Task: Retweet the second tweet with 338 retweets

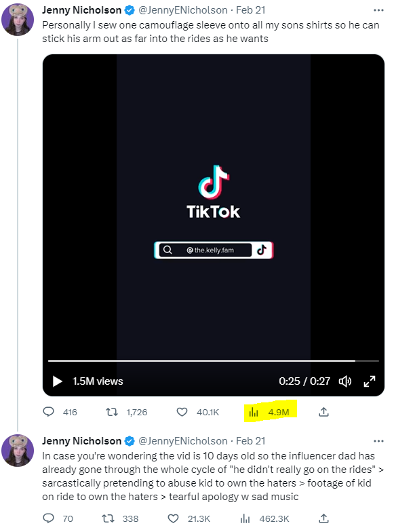Action: coord(108,518)
